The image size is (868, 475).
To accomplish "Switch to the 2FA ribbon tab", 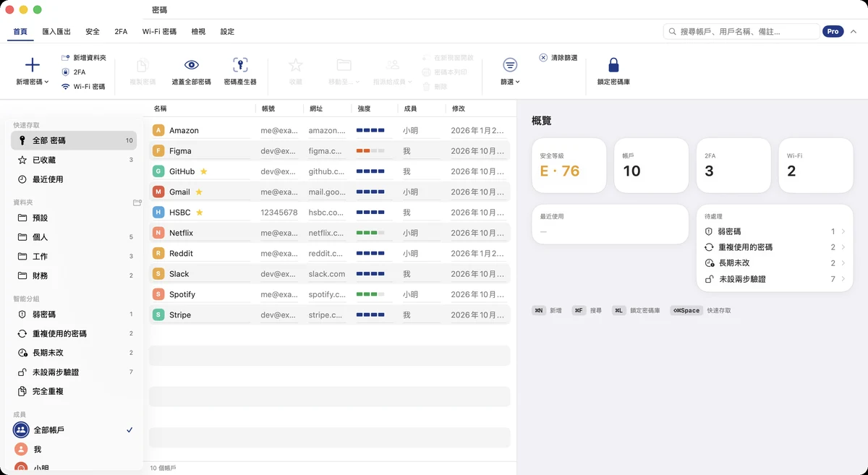I will pos(121,32).
